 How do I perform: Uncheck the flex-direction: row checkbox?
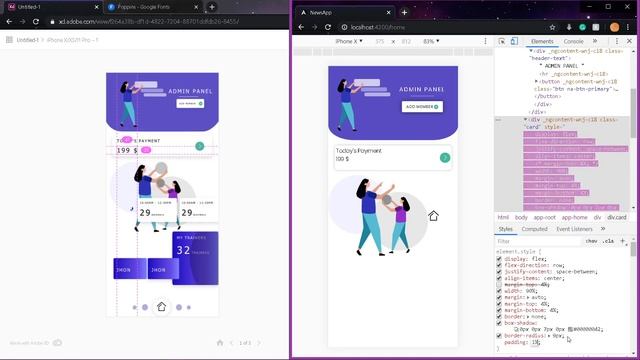(499, 265)
